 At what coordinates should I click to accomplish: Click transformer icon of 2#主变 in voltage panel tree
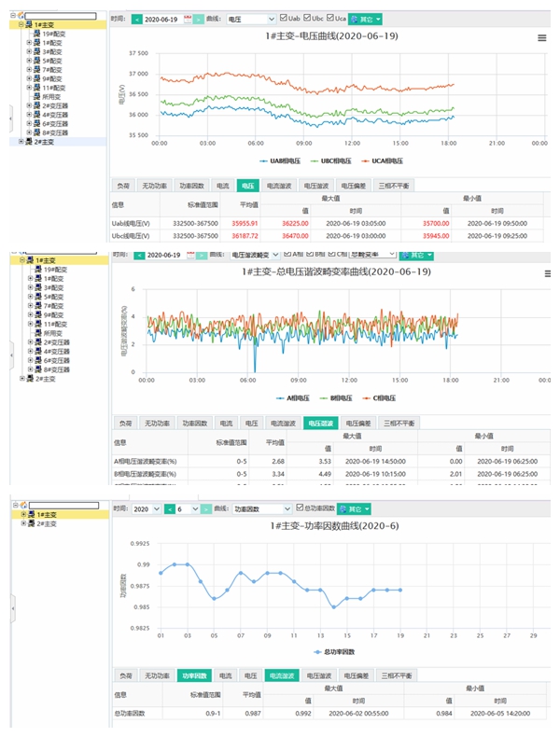coord(28,142)
